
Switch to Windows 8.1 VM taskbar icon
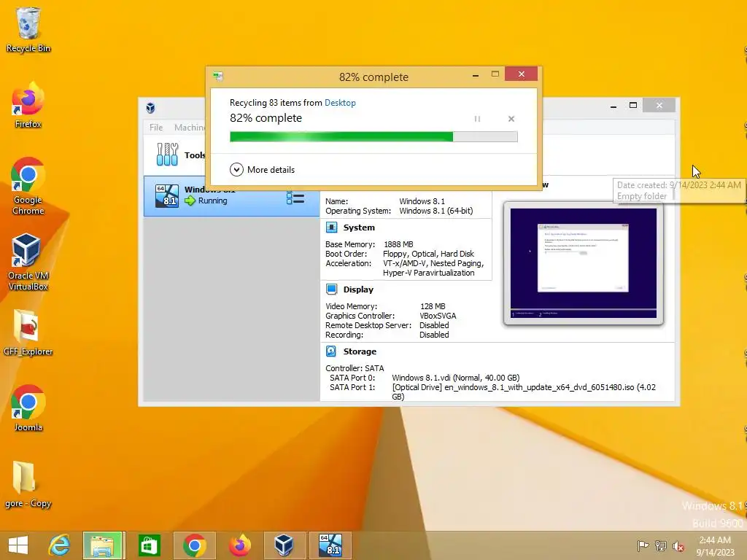pos(330,545)
